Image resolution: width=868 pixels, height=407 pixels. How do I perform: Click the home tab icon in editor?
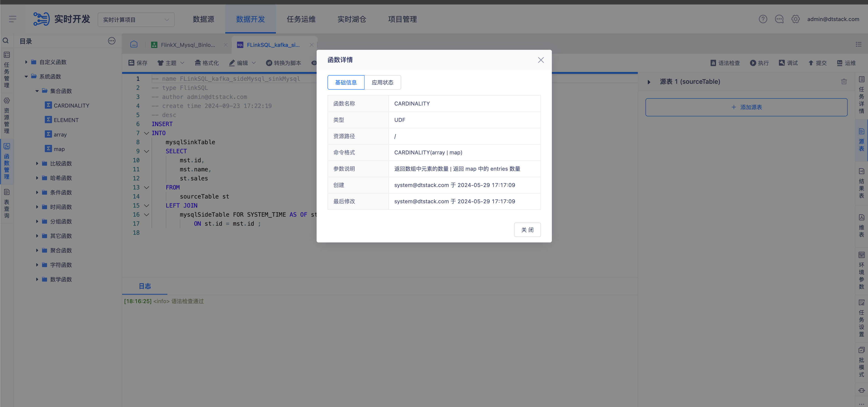coord(134,44)
